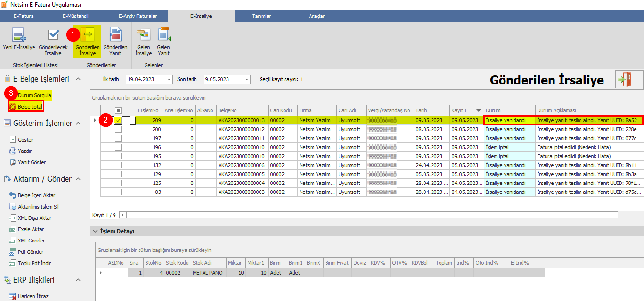Check the row 200 checkbox
This screenshot has width=644, height=301.
click(118, 129)
